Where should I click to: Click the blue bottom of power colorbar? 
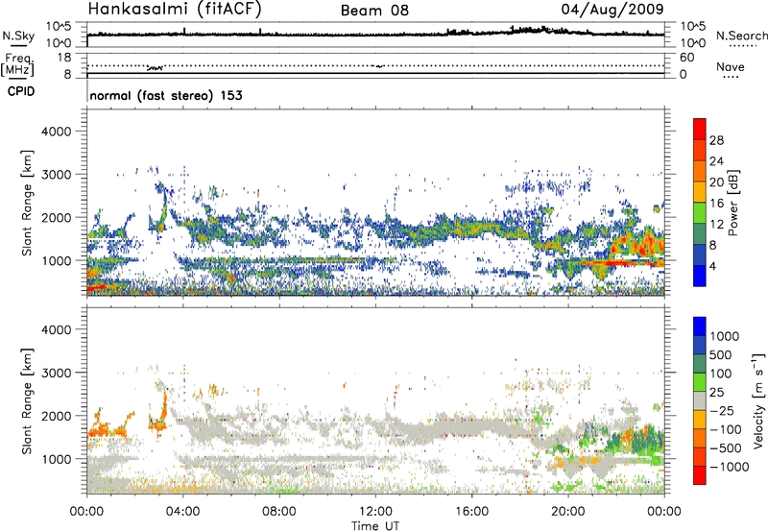(x=700, y=276)
